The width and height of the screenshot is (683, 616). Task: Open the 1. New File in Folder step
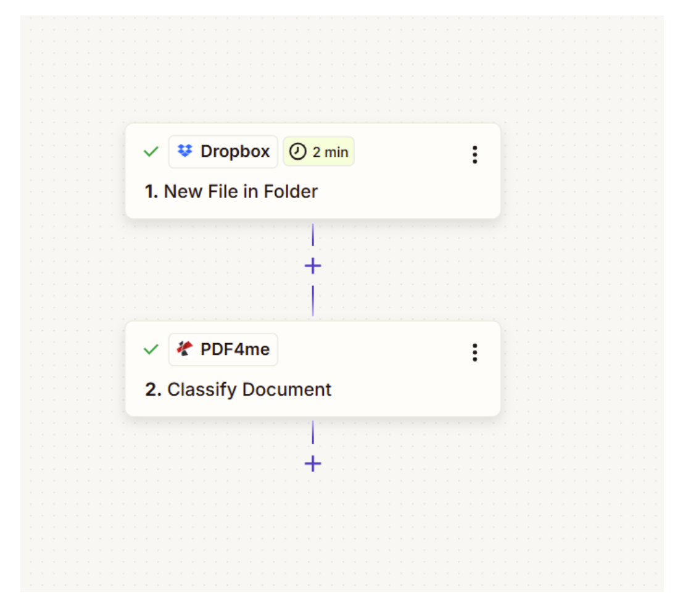(313, 171)
